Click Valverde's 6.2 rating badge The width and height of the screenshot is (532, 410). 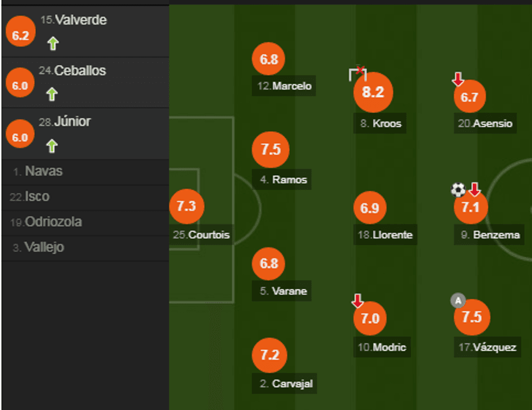tap(20, 35)
